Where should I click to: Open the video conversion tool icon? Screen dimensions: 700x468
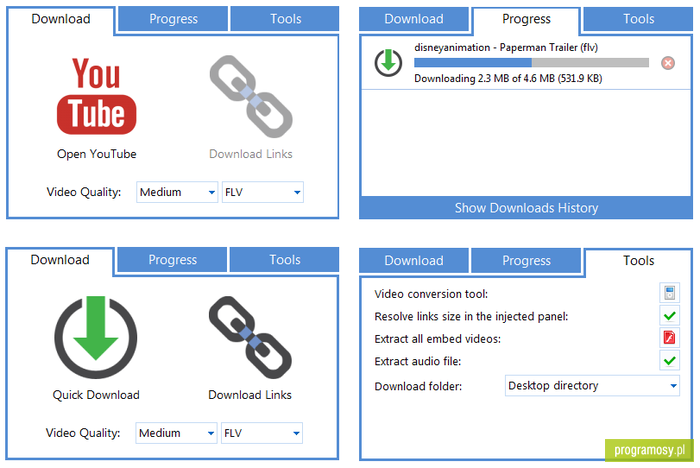(669, 293)
